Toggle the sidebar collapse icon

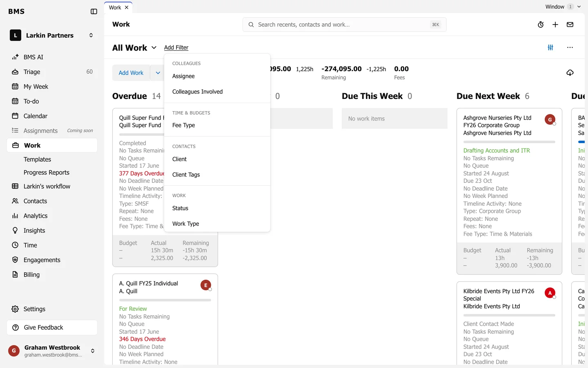click(94, 11)
